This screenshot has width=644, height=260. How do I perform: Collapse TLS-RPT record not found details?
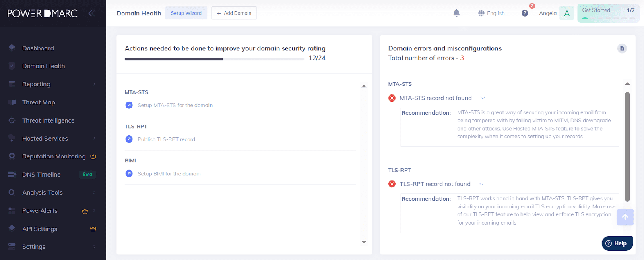pyautogui.click(x=481, y=184)
